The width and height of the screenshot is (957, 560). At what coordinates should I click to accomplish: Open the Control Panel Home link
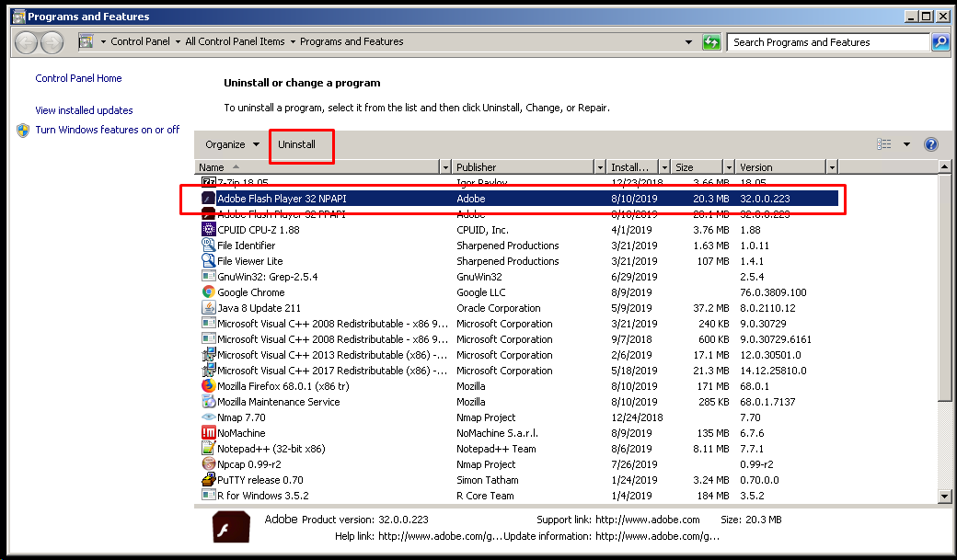[78, 78]
